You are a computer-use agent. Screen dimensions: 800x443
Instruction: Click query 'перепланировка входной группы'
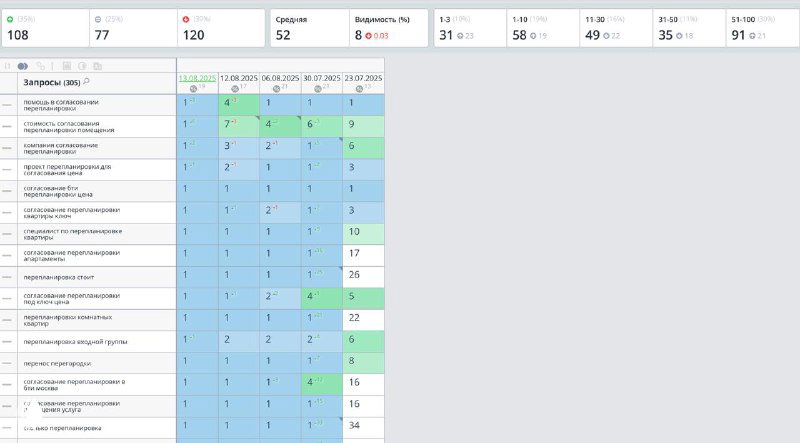tap(75, 342)
